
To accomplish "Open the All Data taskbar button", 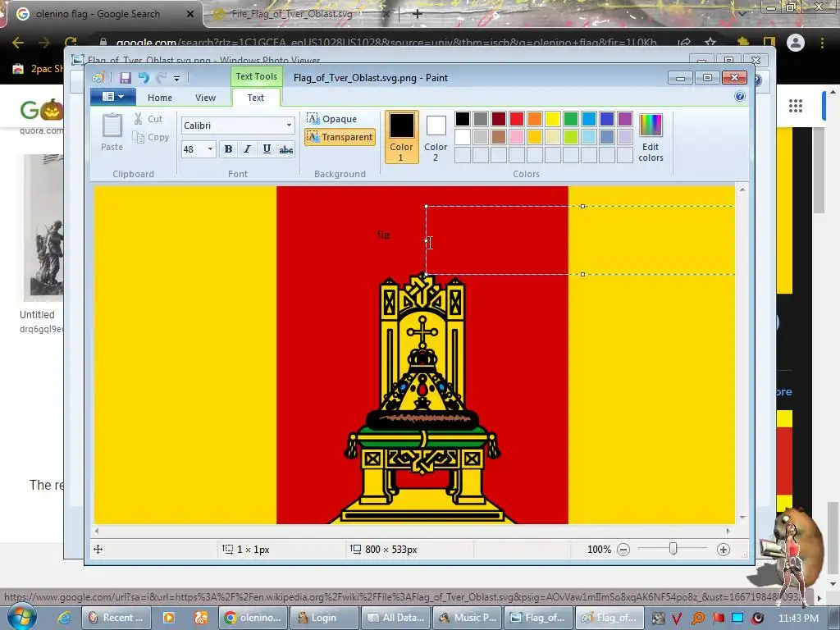I will [395, 618].
